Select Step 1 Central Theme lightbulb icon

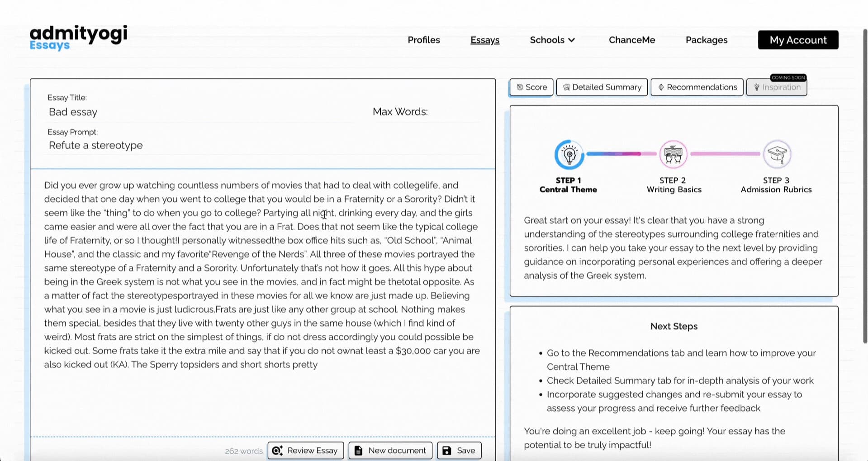coord(569,154)
